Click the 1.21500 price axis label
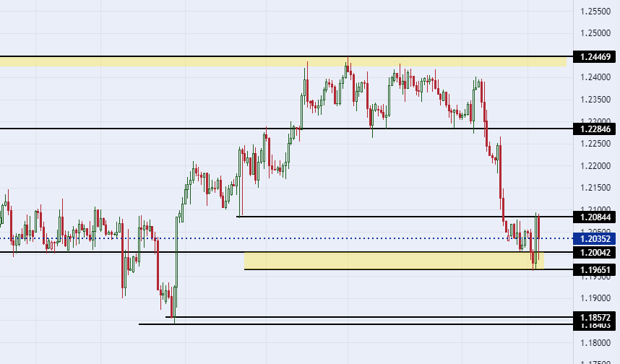Viewport: 620px width, 364px height. click(x=595, y=188)
